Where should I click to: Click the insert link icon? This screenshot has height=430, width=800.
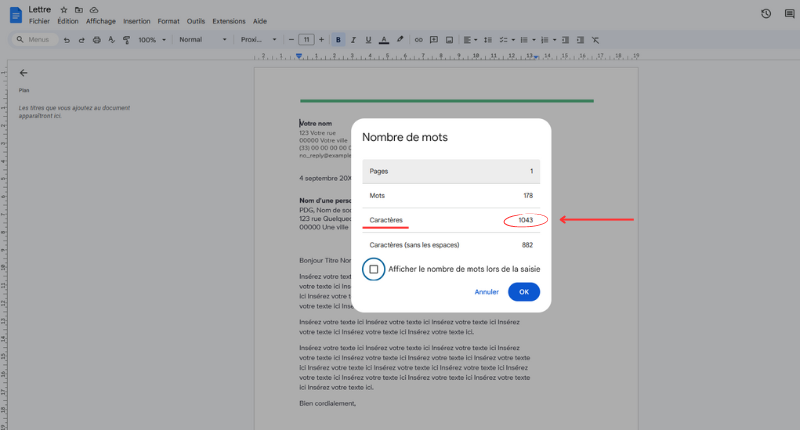419,40
